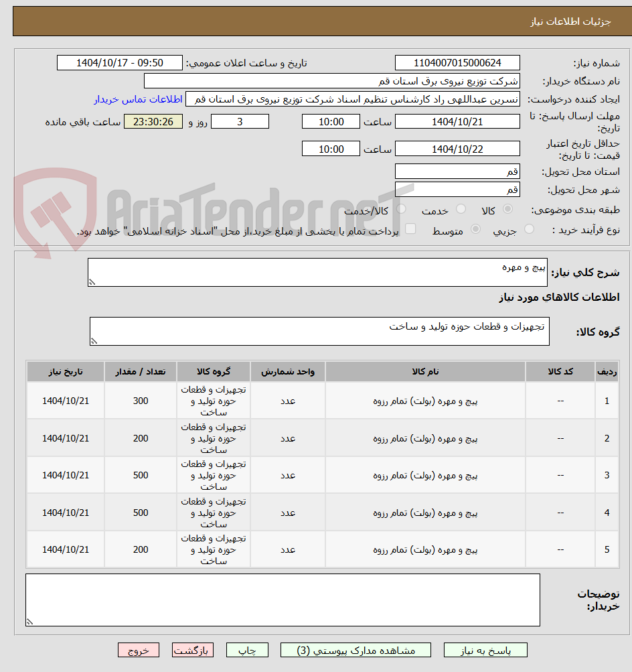The height and width of the screenshot is (672, 632).
Task: Click the چاپ print button
Action: pos(247,650)
